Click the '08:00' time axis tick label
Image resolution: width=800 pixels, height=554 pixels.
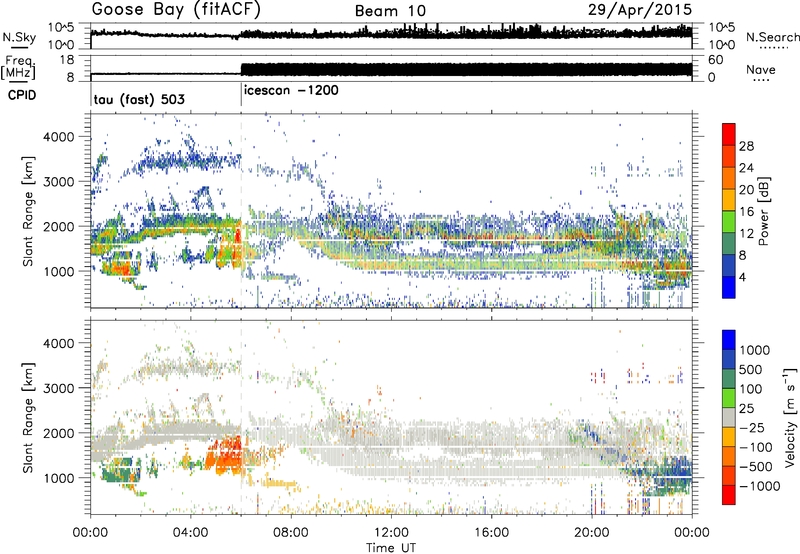tap(291, 533)
